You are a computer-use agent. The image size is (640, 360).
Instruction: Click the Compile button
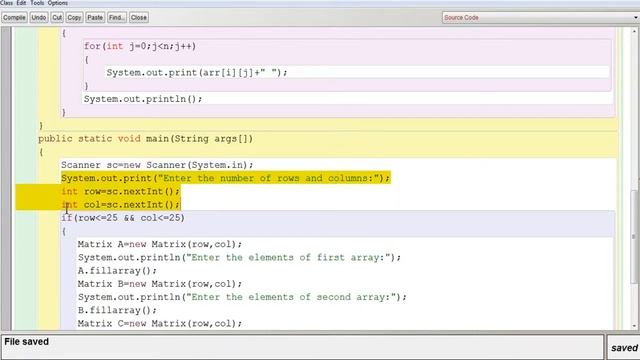(14, 18)
